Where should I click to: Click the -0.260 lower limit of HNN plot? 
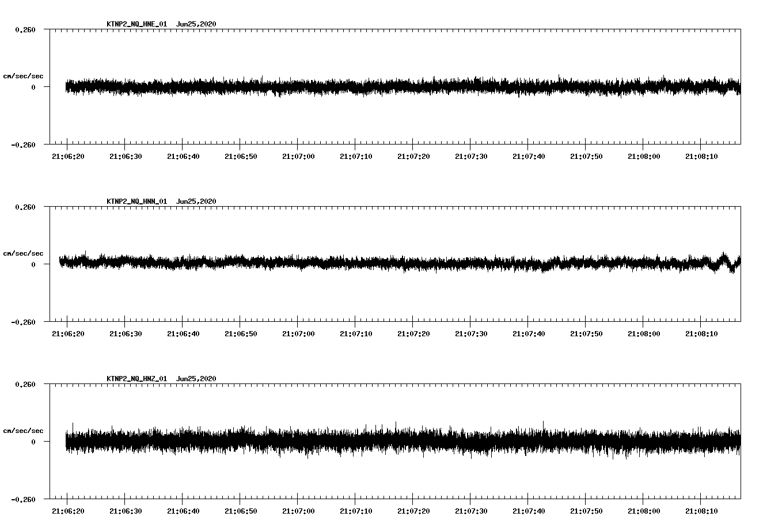(24, 322)
